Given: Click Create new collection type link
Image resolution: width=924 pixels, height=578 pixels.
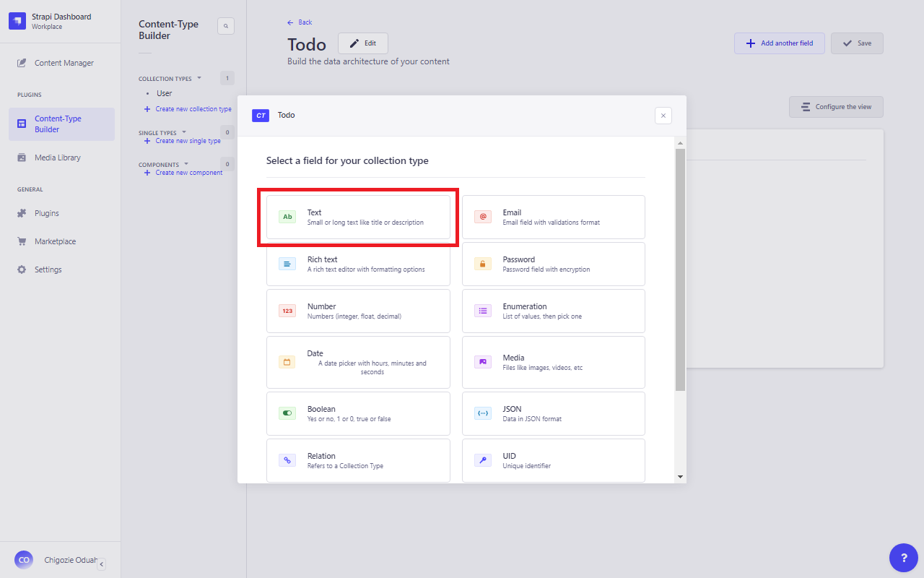Looking at the screenshot, I should coord(193,109).
